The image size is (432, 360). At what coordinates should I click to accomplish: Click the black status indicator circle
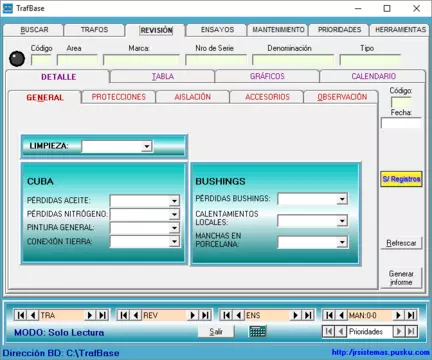tap(17, 59)
